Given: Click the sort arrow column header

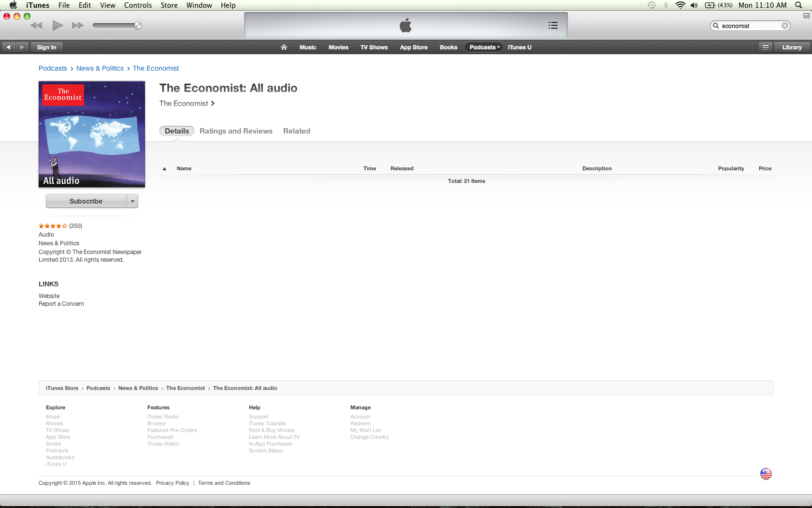Looking at the screenshot, I should (x=164, y=169).
